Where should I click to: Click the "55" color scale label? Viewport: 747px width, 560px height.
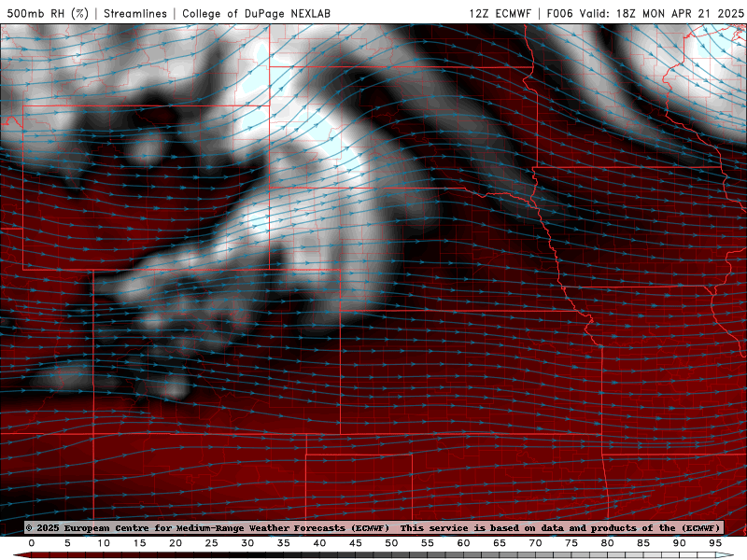428,543
